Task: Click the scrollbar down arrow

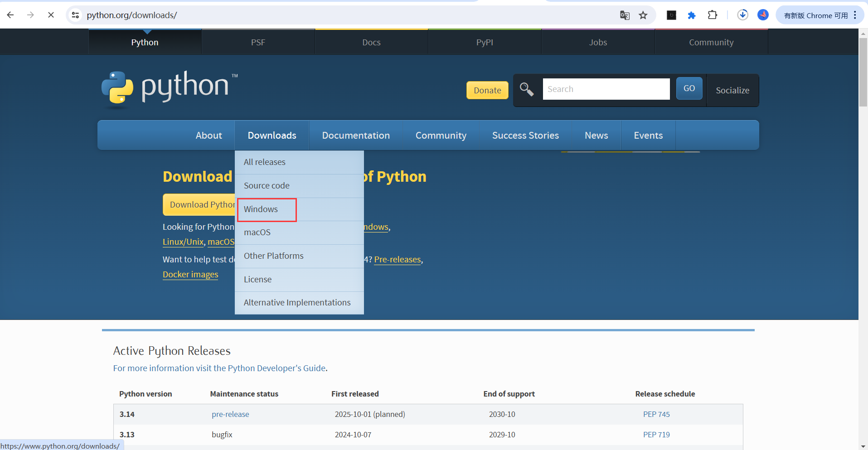Action: pos(863,446)
